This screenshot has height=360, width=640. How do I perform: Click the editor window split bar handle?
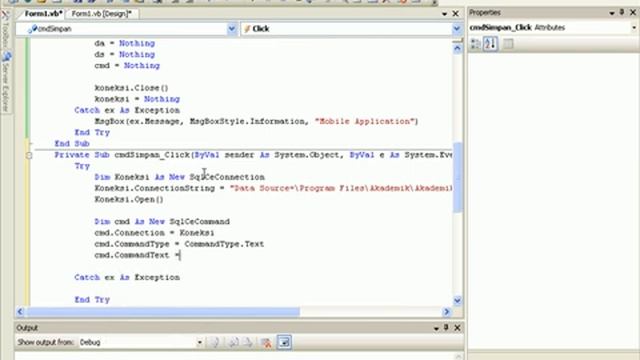click(457, 40)
